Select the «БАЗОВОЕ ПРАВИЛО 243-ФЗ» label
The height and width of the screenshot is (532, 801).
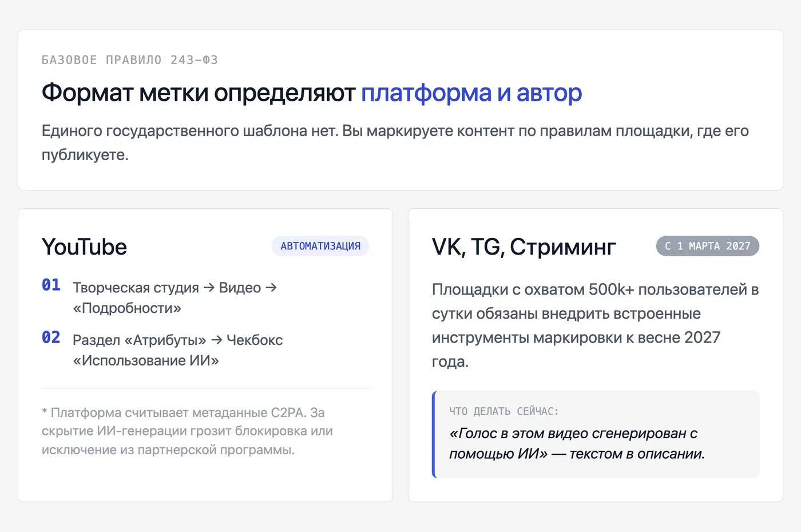(130, 60)
